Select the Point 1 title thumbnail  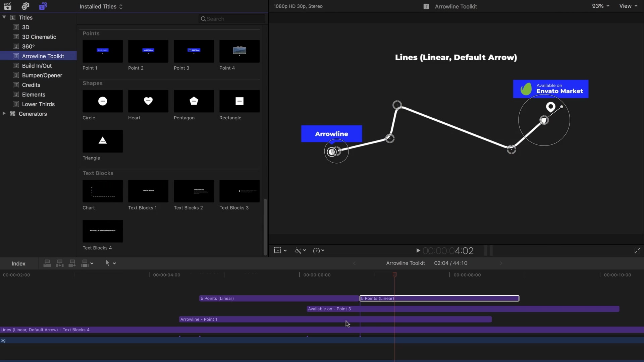tap(103, 51)
